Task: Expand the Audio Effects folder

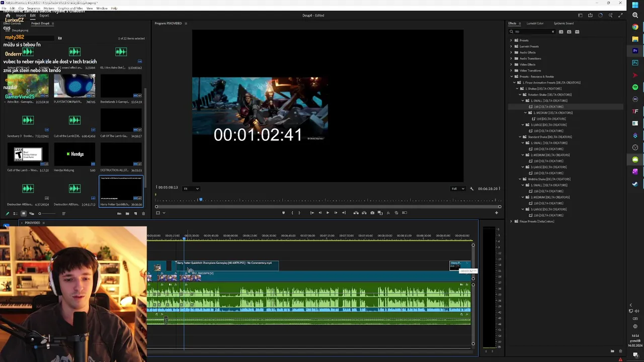Action: click(511, 52)
